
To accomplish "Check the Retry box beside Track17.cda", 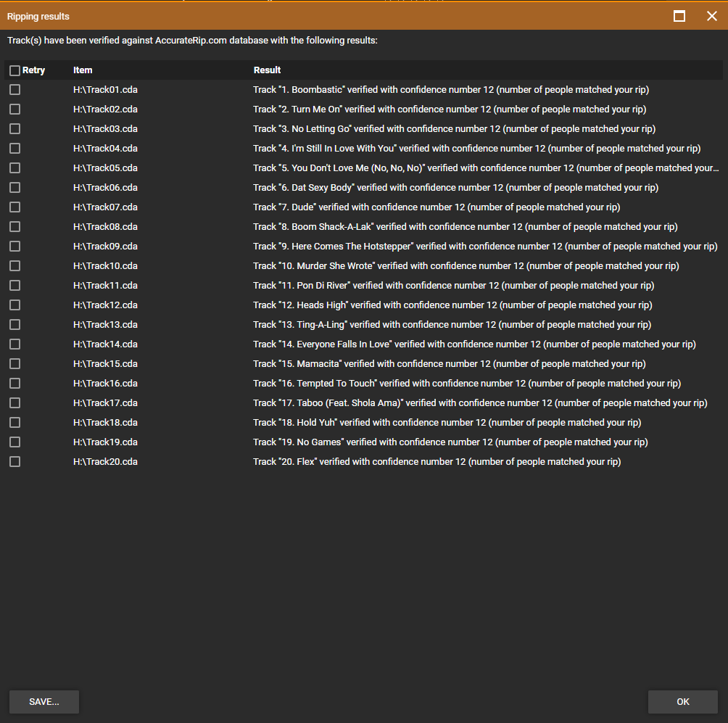I will click(x=15, y=403).
